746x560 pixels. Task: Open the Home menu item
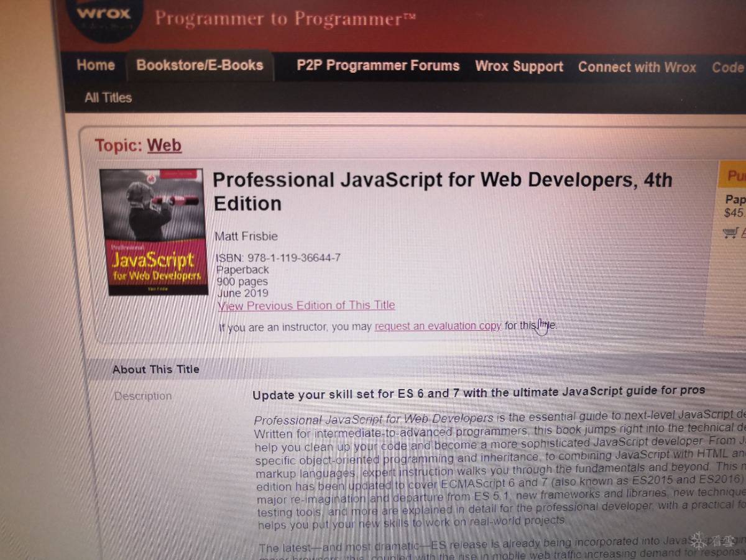[96, 65]
